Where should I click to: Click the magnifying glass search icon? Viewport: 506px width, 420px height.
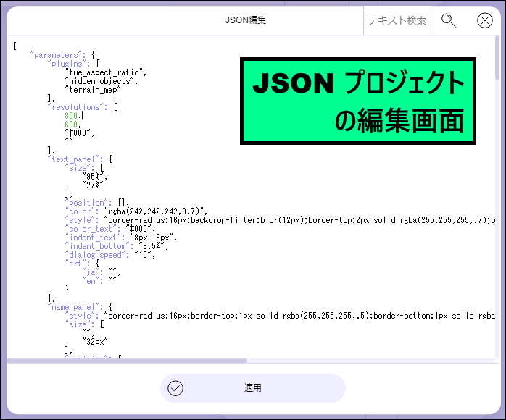pyautogui.click(x=449, y=21)
